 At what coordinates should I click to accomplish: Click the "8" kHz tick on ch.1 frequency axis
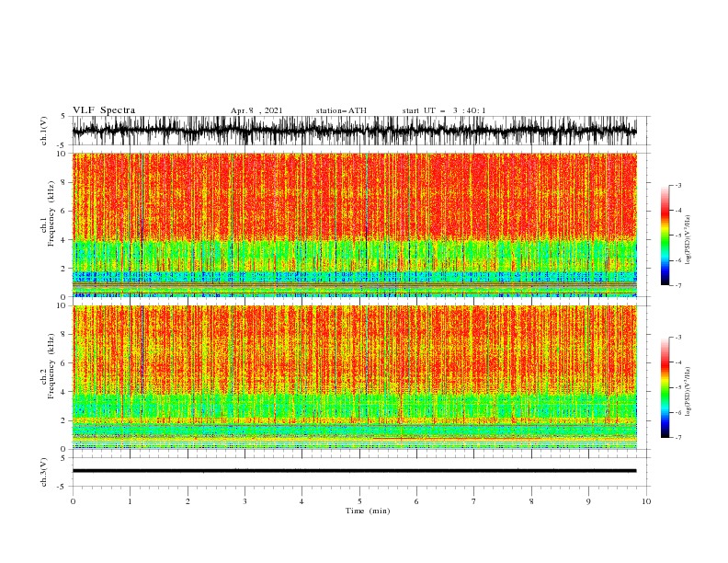click(x=64, y=182)
